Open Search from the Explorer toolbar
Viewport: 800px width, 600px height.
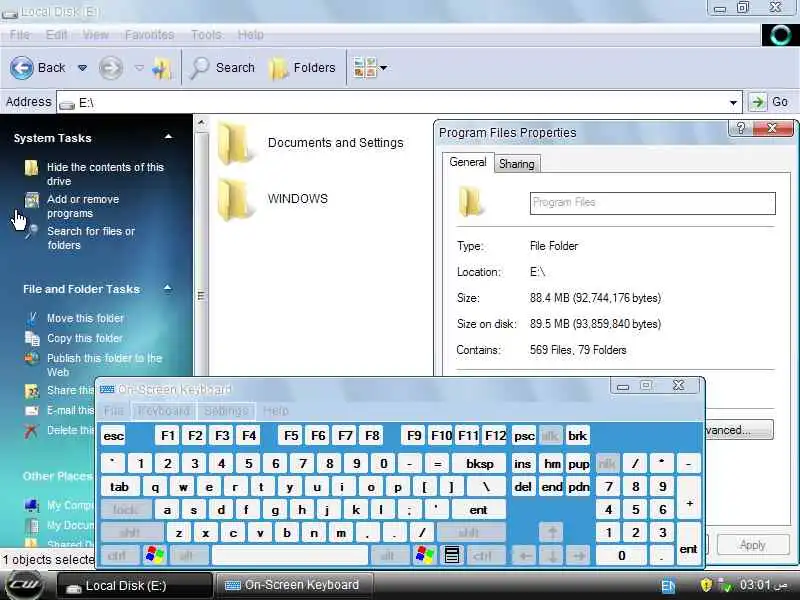point(222,67)
